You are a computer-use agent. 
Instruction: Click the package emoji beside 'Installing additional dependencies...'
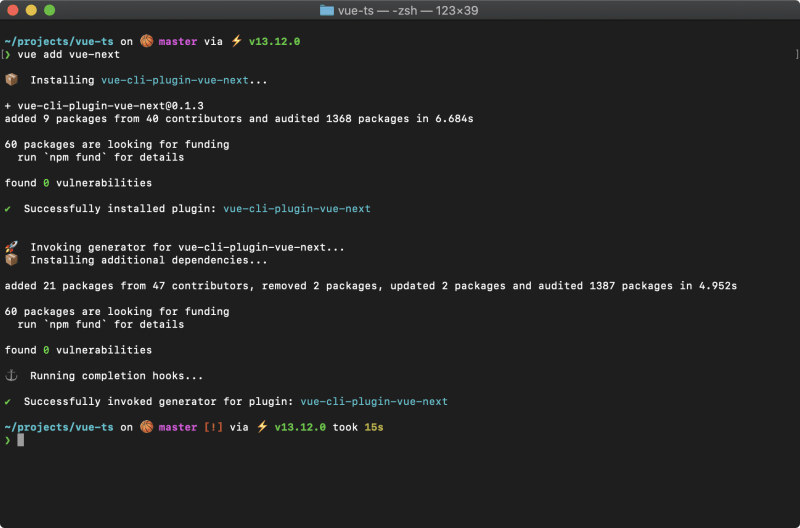(x=11, y=260)
